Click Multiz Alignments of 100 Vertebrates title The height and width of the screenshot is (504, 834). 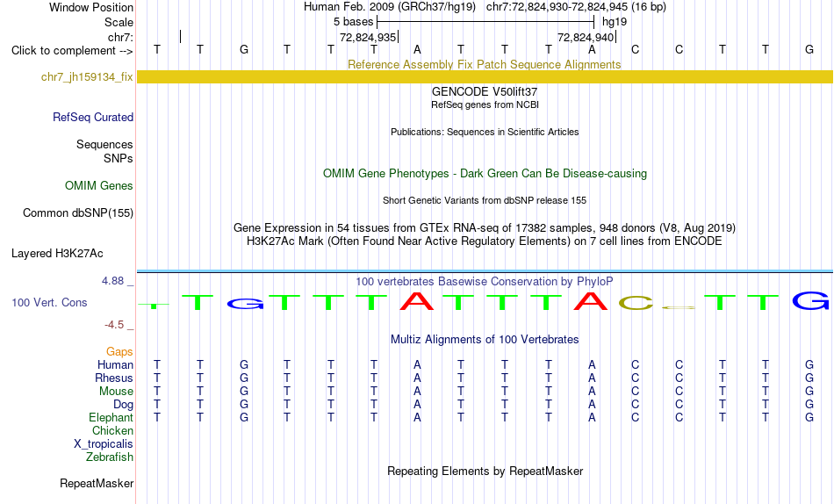(485, 340)
